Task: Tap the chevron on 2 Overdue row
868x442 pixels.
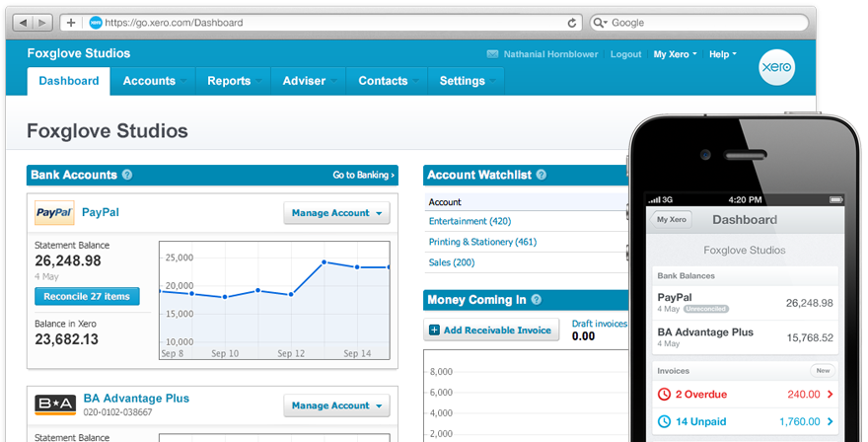Action: click(x=830, y=395)
